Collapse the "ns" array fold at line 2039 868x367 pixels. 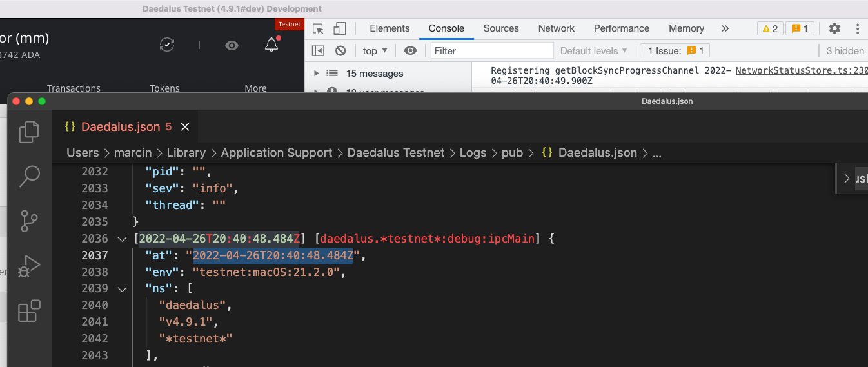pyautogui.click(x=122, y=288)
